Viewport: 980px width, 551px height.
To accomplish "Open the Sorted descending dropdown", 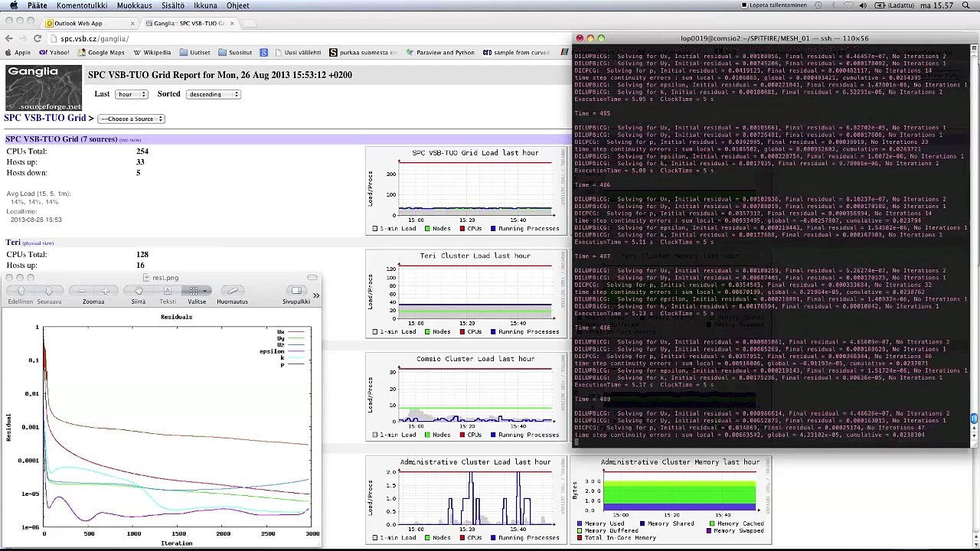I will point(213,94).
